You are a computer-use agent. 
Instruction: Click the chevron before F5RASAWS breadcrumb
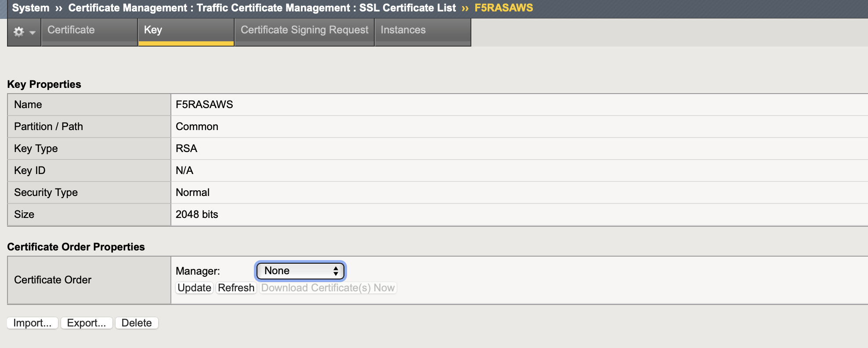click(465, 8)
